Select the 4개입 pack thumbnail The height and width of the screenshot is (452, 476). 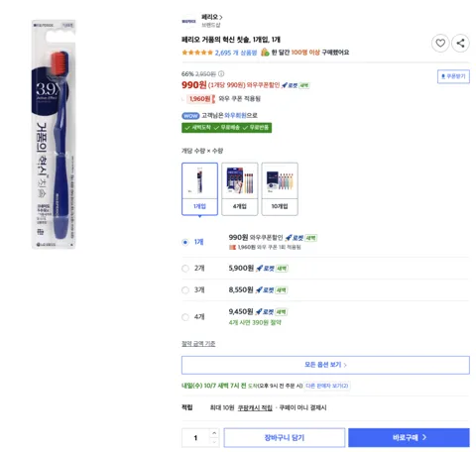pos(240,189)
